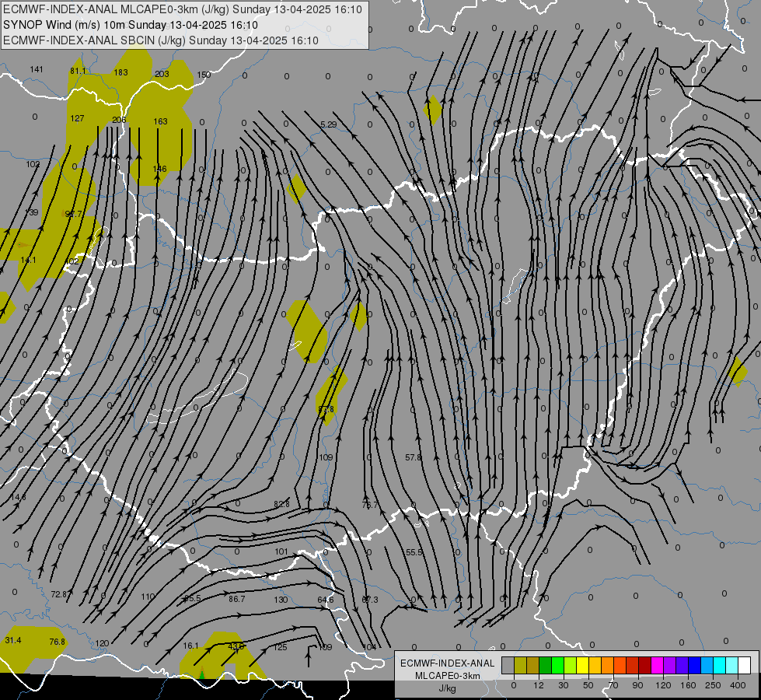The height and width of the screenshot is (700, 761).
Task: Click legend tick label "400"
Action: 738,685
